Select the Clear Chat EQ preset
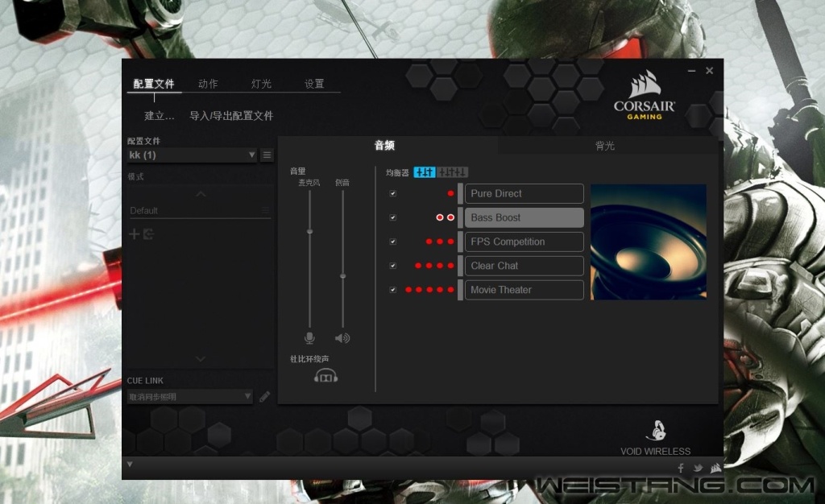 pyautogui.click(x=524, y=266)
